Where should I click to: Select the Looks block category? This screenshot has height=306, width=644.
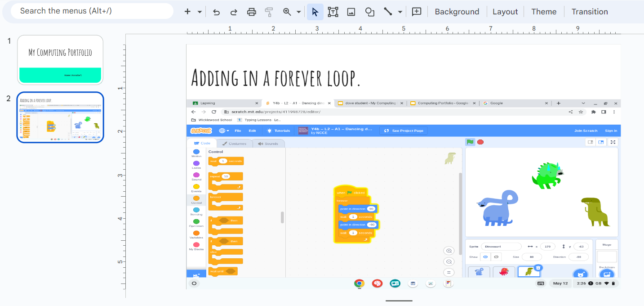196,165
